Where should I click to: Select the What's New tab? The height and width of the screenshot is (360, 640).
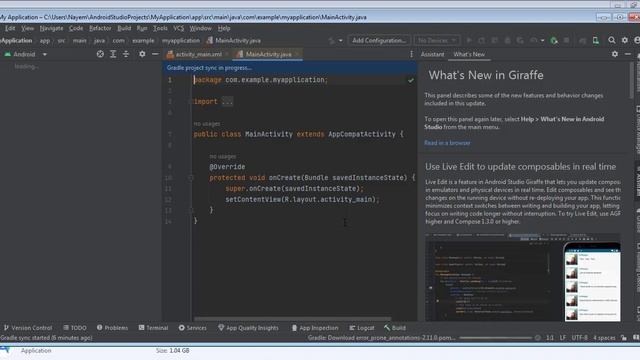click(x=469, y=54)
